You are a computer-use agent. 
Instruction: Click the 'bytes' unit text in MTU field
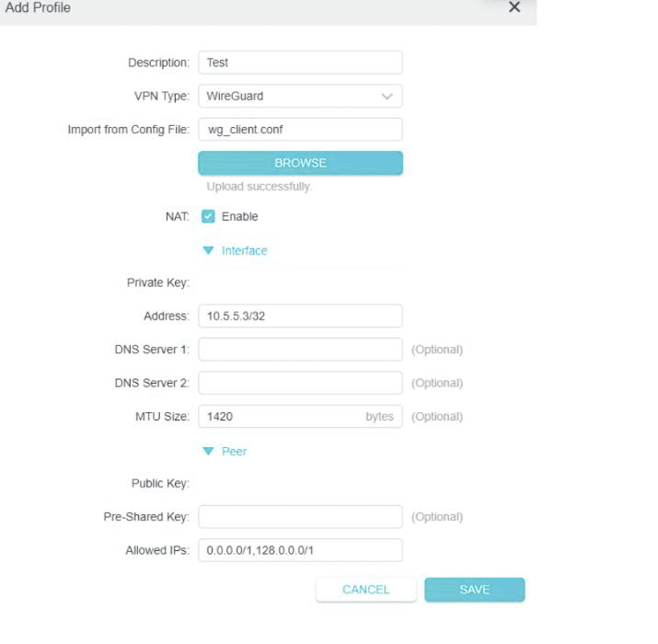(379, 417)
